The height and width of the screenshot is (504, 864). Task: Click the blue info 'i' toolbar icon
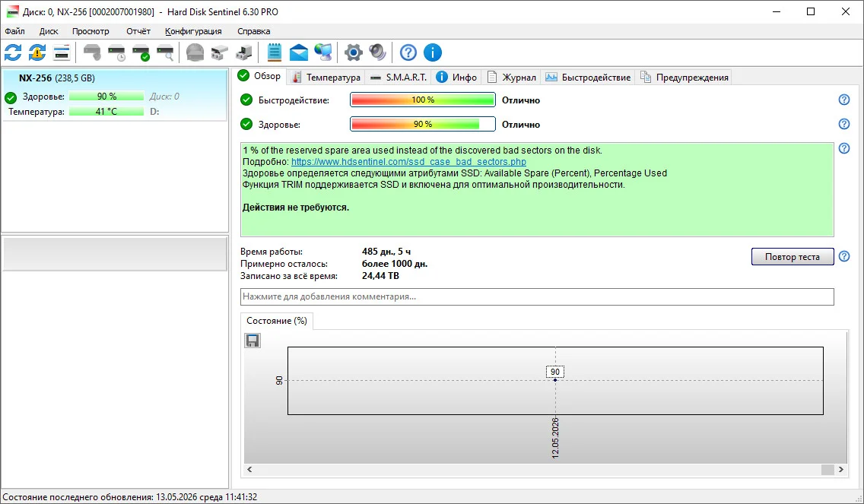tap(433, 53)
